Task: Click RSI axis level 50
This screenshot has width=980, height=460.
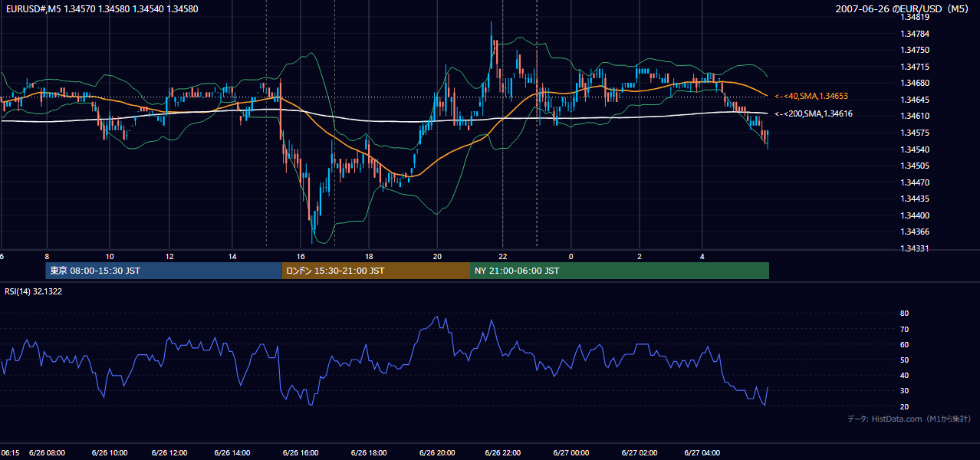Action: pyautogui.click(x=905, y=360)
